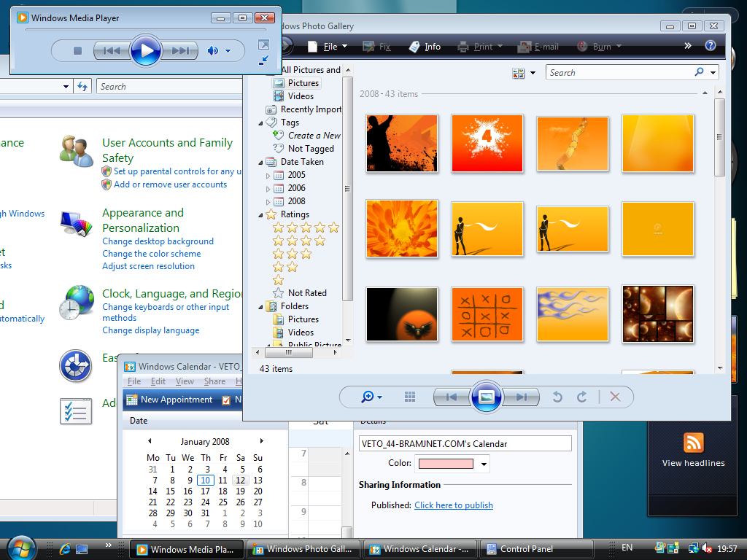The image size is (747, 560).
Task: Click Play in Windows Media Player
Action: click(x=146, y=50)
